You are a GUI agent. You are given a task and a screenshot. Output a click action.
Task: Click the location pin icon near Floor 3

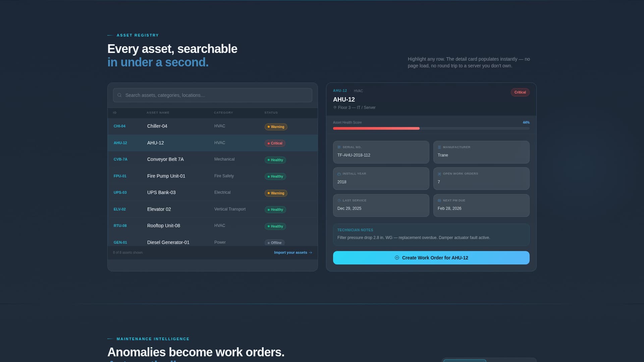tap(335, 108)
